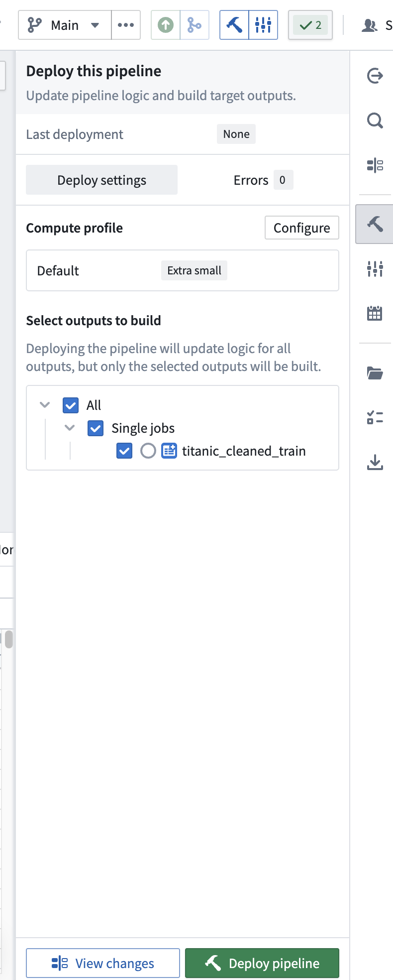This screenshot has height=980, width=393.
Task: Click the branch merge icon in toolbar
Action: pos(195,25)
